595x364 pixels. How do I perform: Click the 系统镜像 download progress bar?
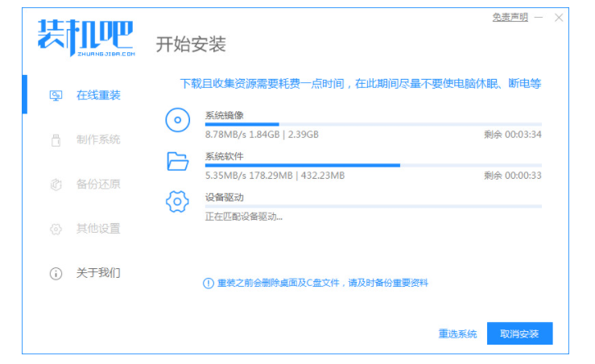373,125
